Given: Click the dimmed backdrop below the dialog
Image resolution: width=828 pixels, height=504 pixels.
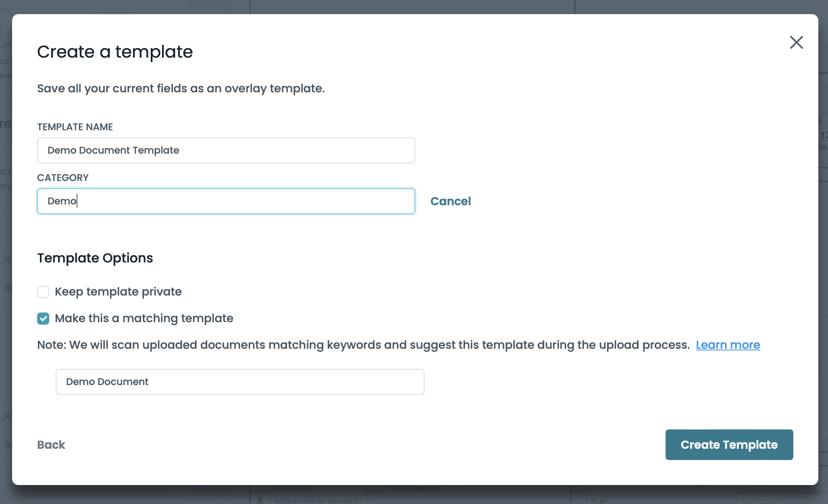Looking at the screenshot, I should (484, 495).
